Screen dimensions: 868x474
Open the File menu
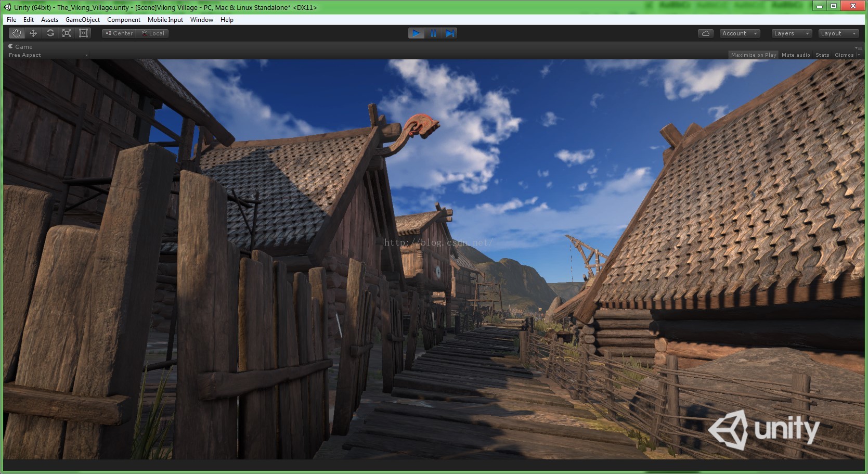click(11, 20)
